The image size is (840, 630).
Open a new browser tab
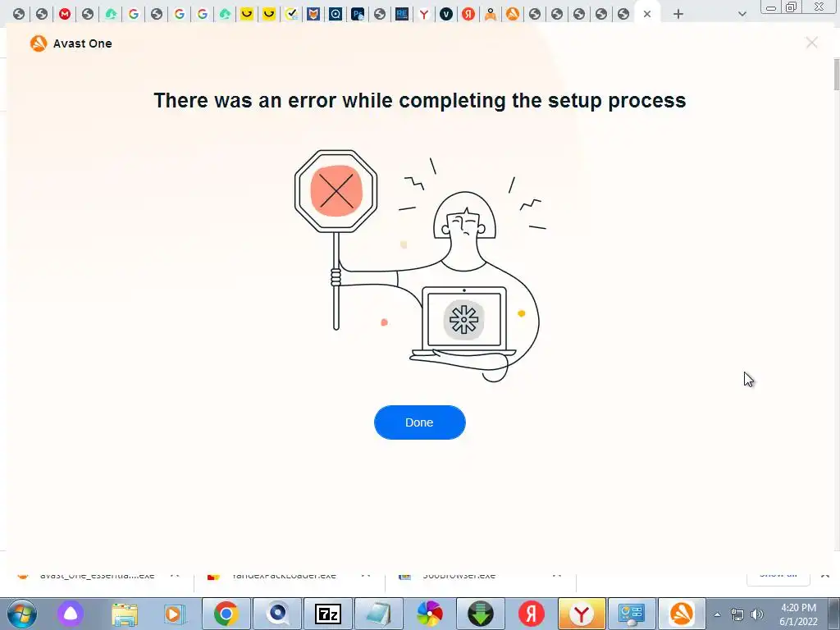678,14
